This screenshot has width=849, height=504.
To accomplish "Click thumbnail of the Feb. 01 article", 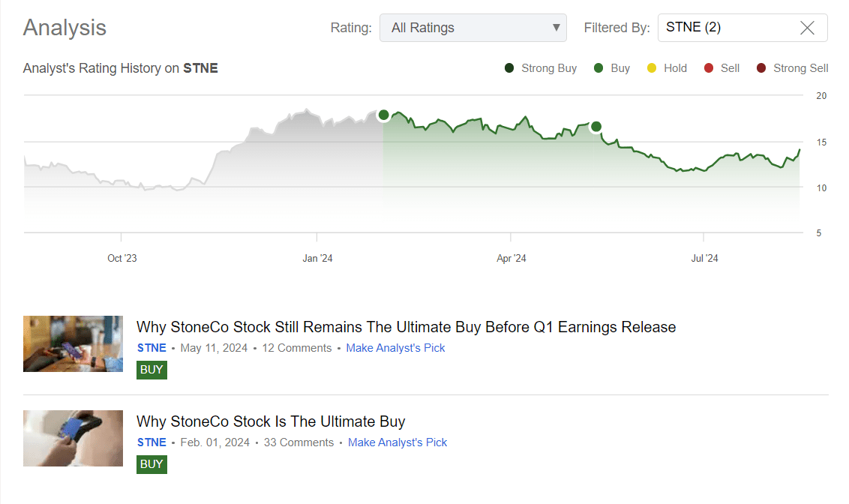I will (73, 438).
